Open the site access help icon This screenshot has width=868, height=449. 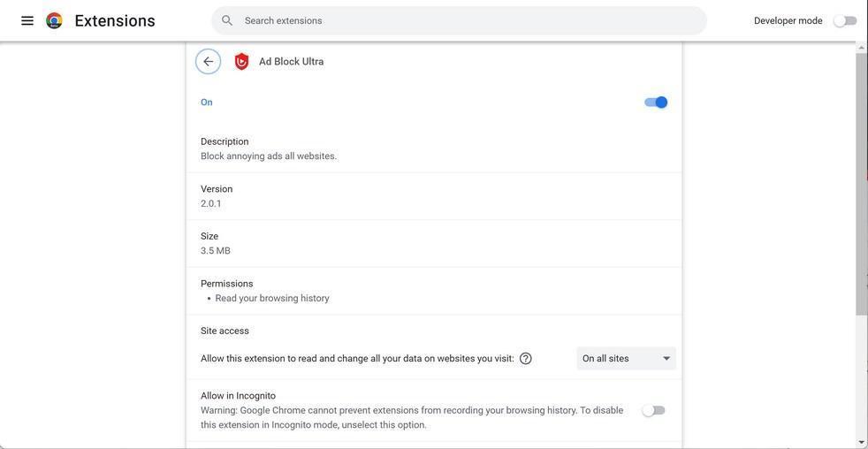coord(526,359)
